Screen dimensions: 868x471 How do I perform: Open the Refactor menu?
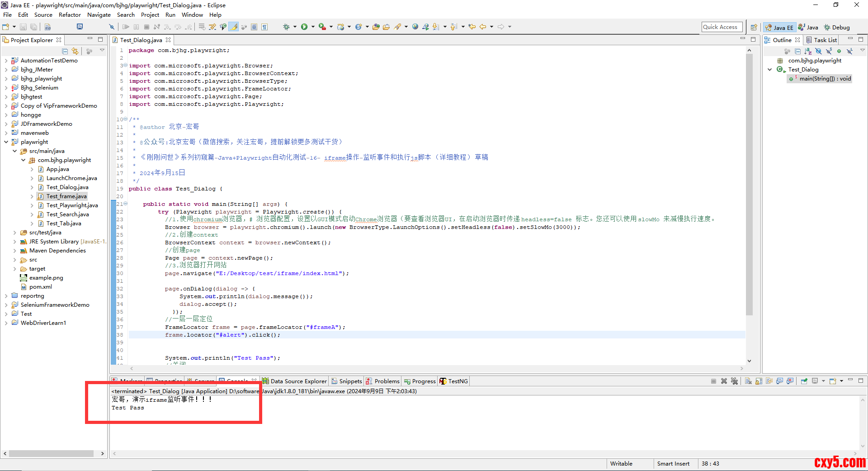pos(70,14)
